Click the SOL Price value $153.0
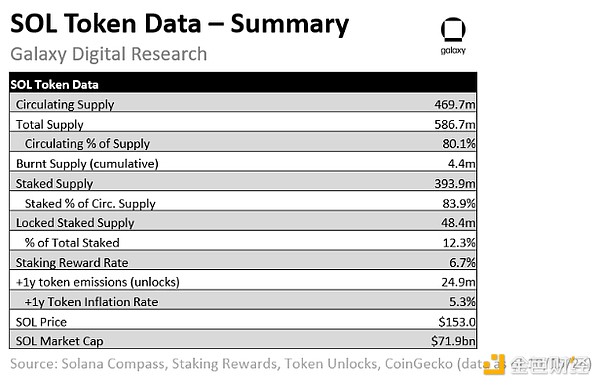Image resolution: width=600 pixels, height=386 pixels. tap(457, 322)
